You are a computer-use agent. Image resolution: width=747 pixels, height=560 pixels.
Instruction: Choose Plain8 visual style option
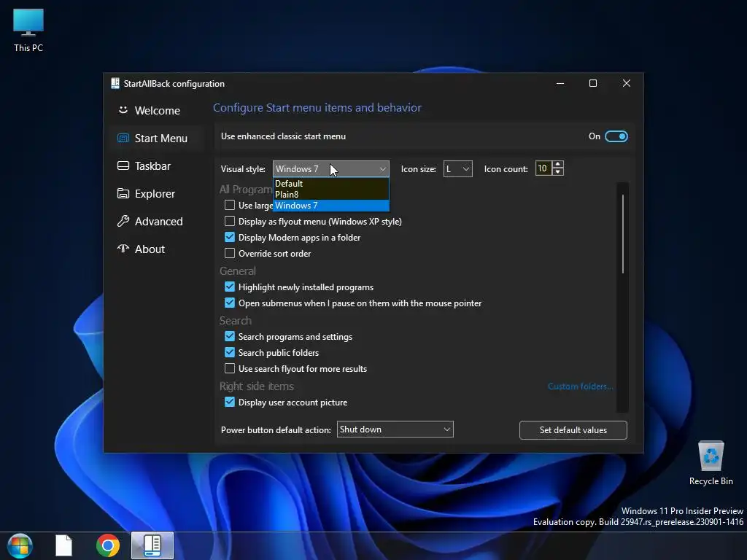[331, 194]
